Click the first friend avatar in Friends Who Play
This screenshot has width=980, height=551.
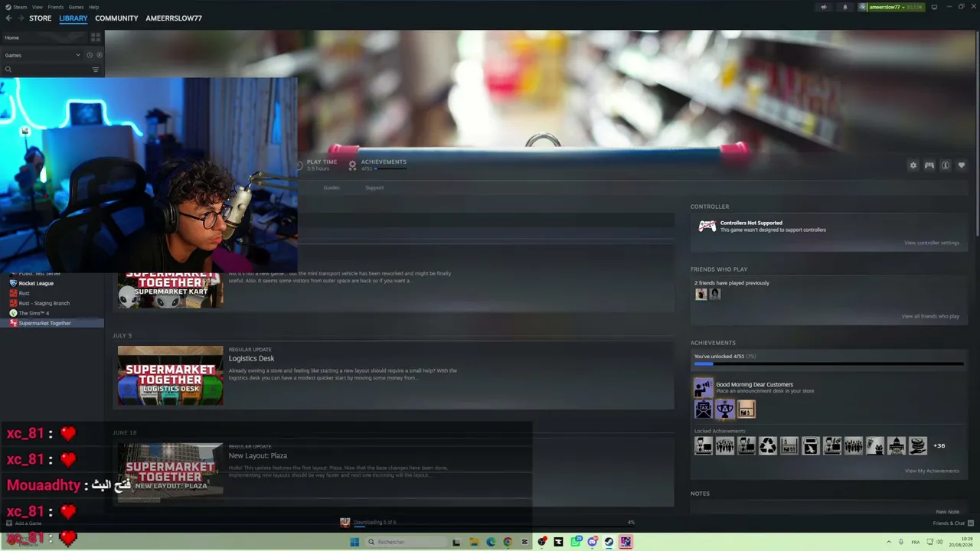point(701,294)
